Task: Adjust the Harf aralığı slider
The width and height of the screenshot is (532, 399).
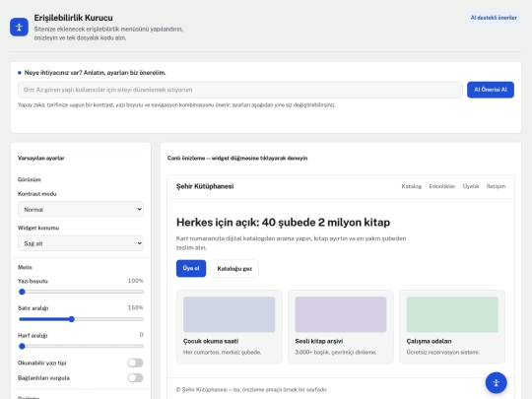Action: [81, 347]
